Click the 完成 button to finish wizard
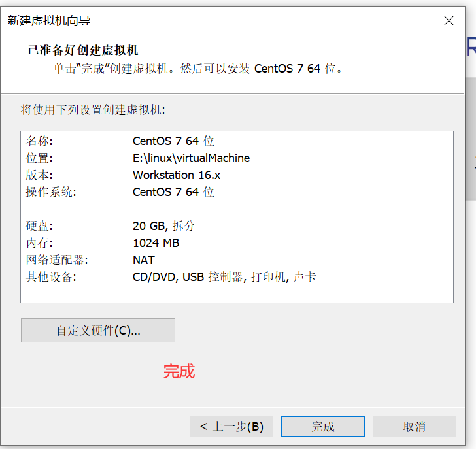 click(x=323, y=426)
